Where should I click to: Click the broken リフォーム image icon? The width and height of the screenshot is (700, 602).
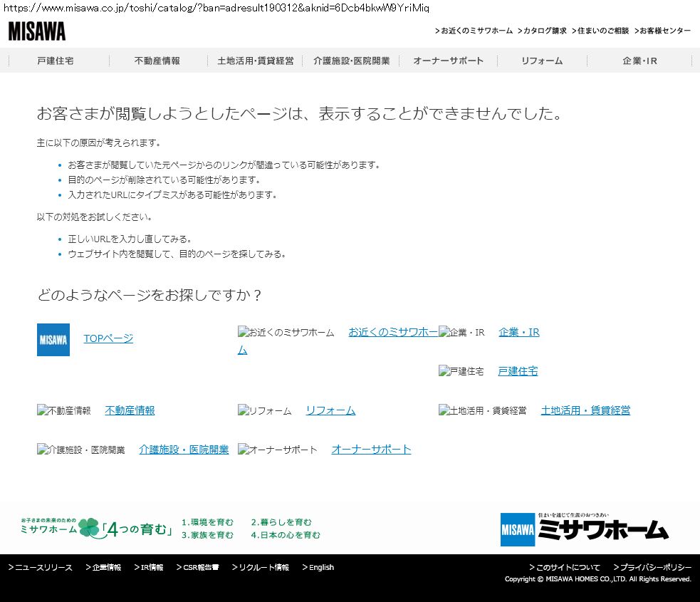[265, 410]
